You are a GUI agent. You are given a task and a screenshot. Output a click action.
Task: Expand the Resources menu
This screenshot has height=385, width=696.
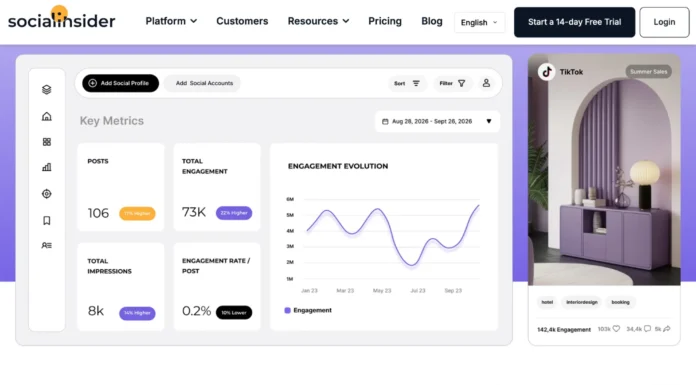[x=318, y=21]
